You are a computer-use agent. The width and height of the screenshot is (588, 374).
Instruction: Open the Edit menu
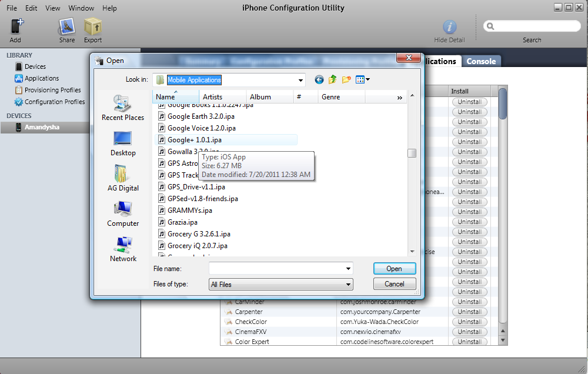(31, 8)
